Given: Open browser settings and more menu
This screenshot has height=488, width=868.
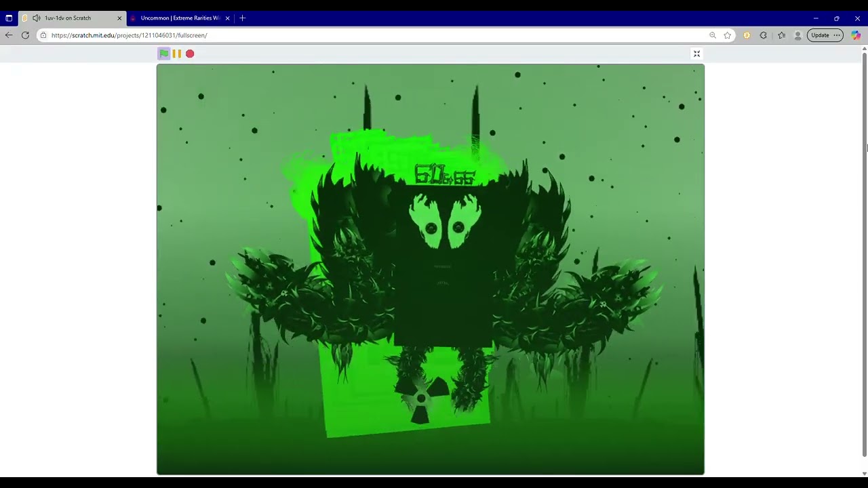Looking at the screenshot, I should pos(837,35).
